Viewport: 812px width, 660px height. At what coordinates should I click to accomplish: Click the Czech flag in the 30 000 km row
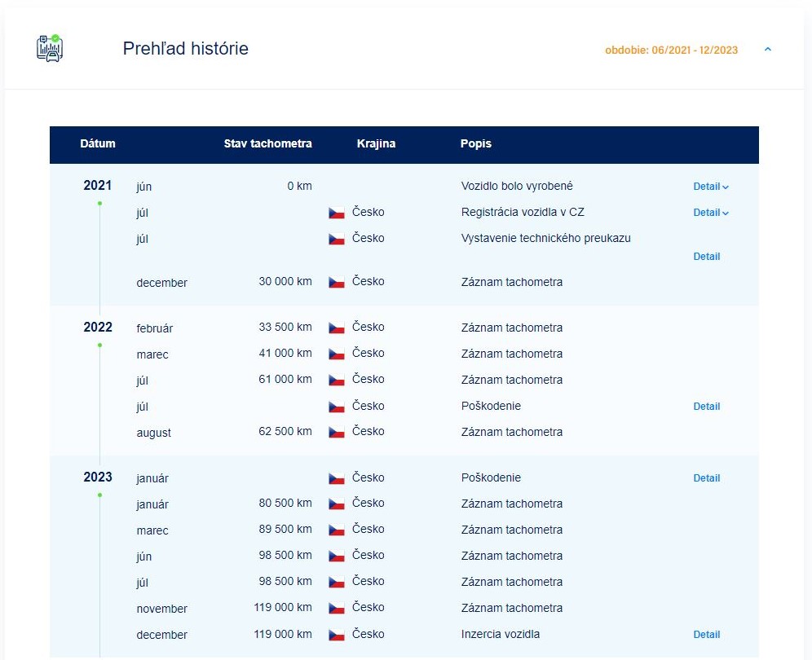pos(337,282)
